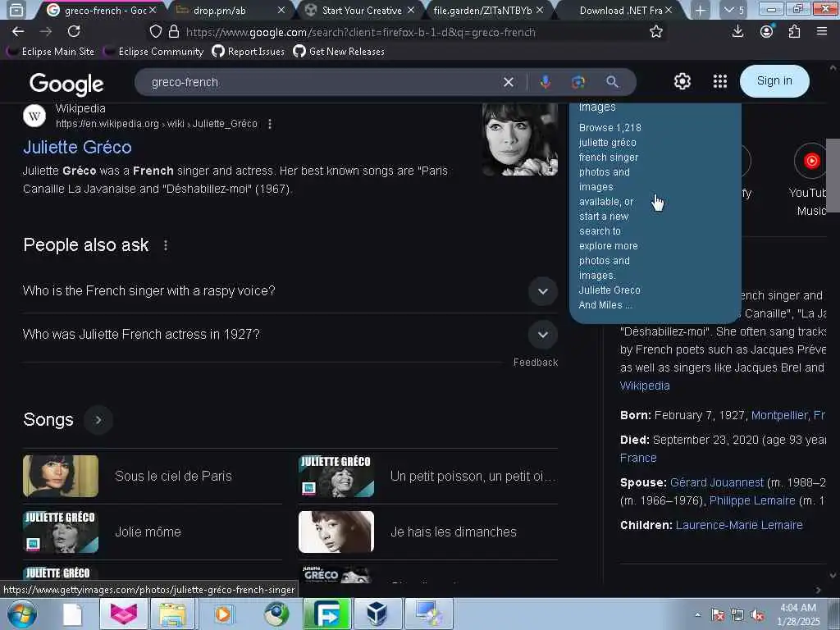Screen dimensions: 840x630
Task: Close the drop.pm/ab tab
Action: pos(281,10)
